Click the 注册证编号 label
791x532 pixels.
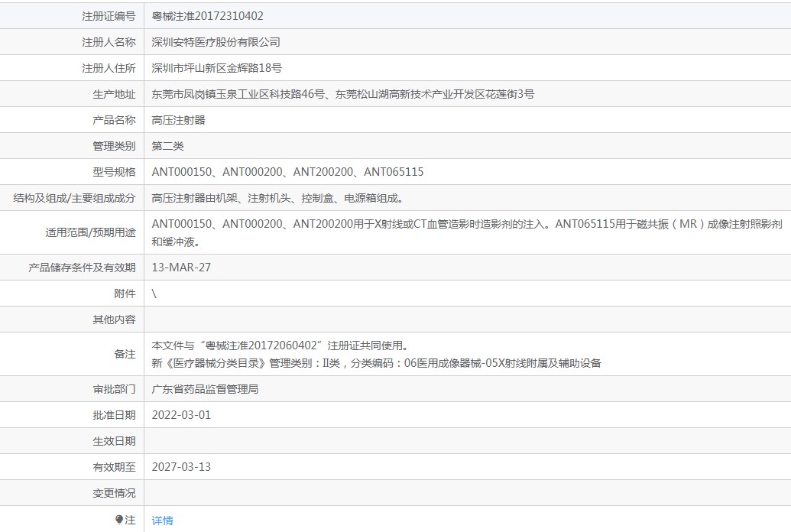[x=109, y=16]
